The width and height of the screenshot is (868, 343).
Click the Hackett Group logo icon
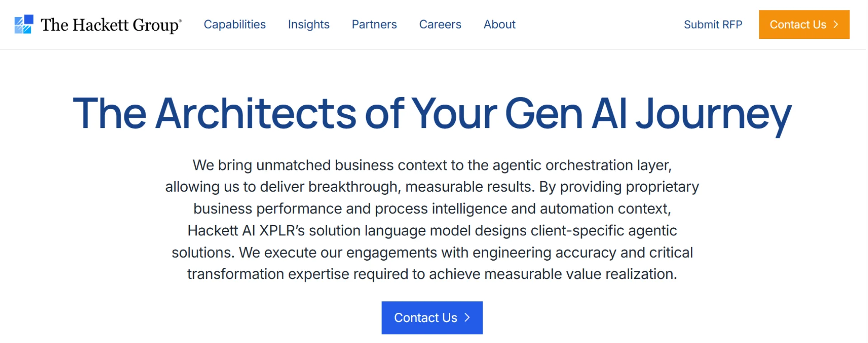coord(25,24)
